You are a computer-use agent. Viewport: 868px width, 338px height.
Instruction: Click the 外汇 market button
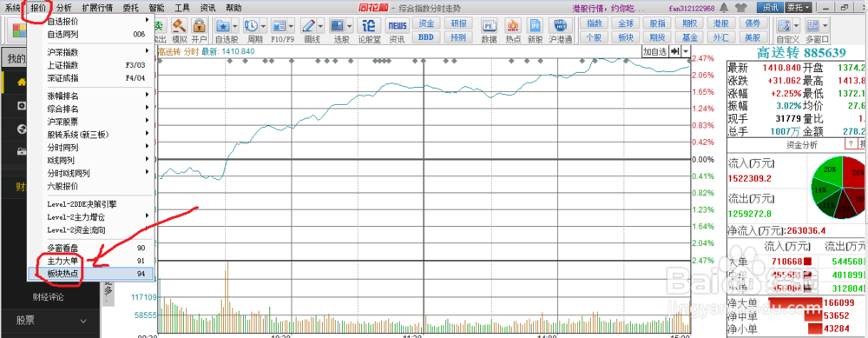pyautogui.click(x=721, y=37)
